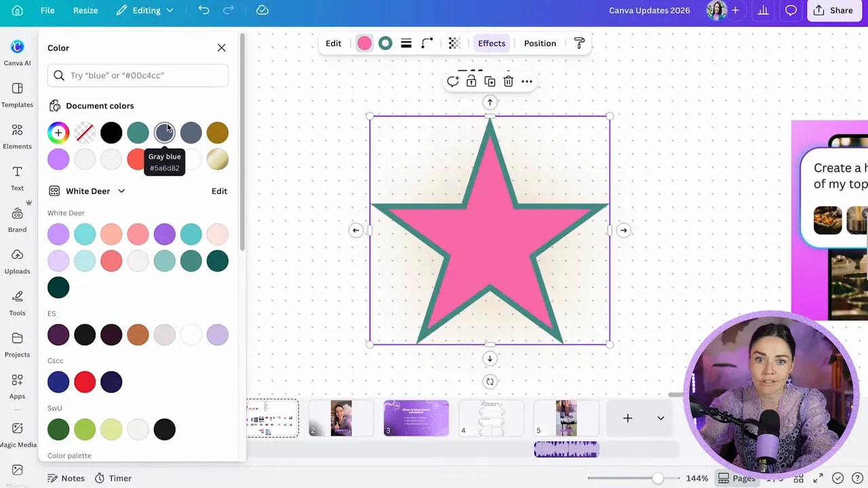Open the Position option

coord(540,43)
